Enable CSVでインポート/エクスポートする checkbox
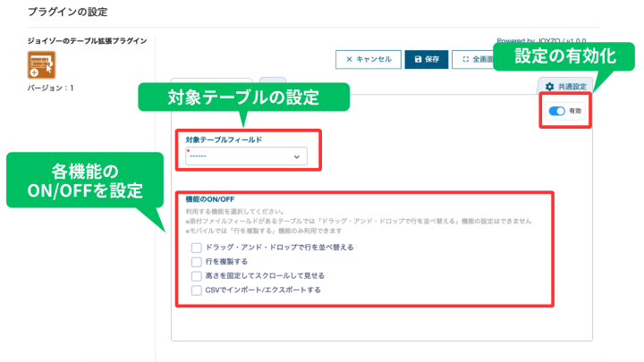 196,290
